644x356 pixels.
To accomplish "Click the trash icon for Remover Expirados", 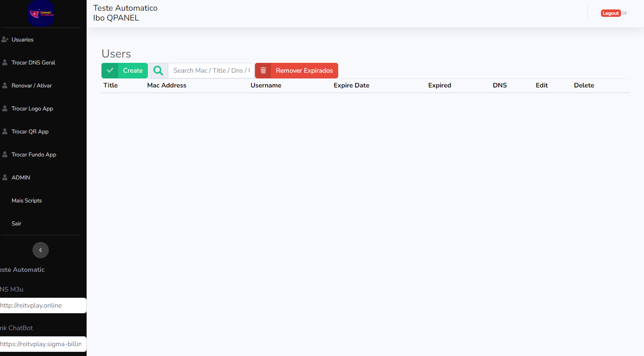I will click(x=263, y=71).
